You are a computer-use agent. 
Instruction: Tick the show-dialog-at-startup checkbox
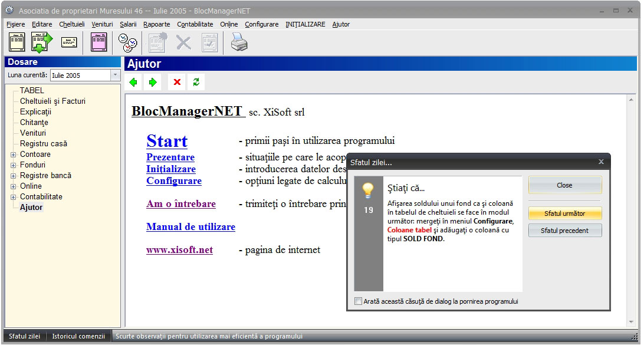(x=359, y=301)
